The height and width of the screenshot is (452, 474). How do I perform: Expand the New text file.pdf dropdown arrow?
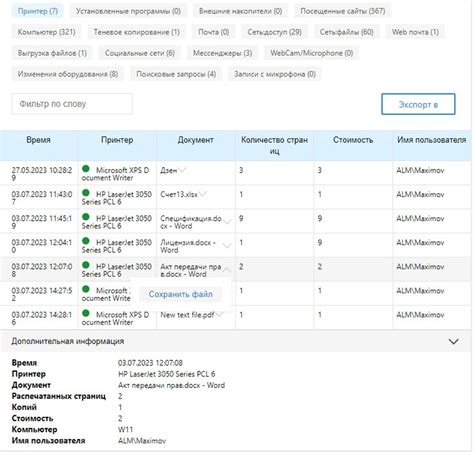[219, 315]
